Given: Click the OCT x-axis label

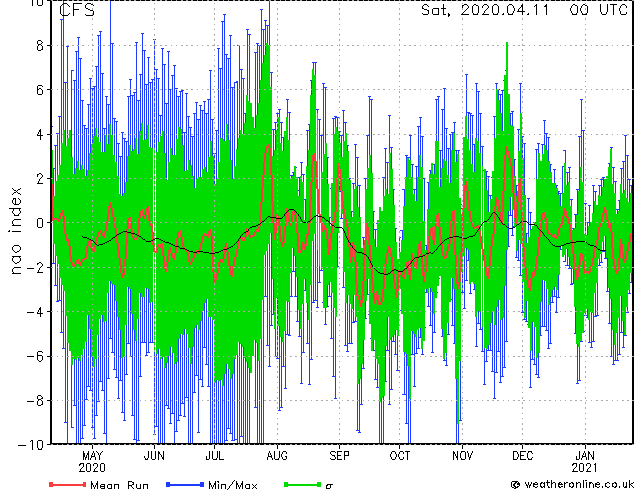Looking at the screenshot, I should point(399,456).
